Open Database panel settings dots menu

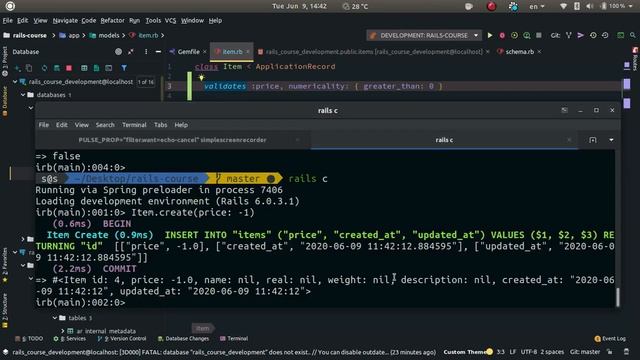146,52
